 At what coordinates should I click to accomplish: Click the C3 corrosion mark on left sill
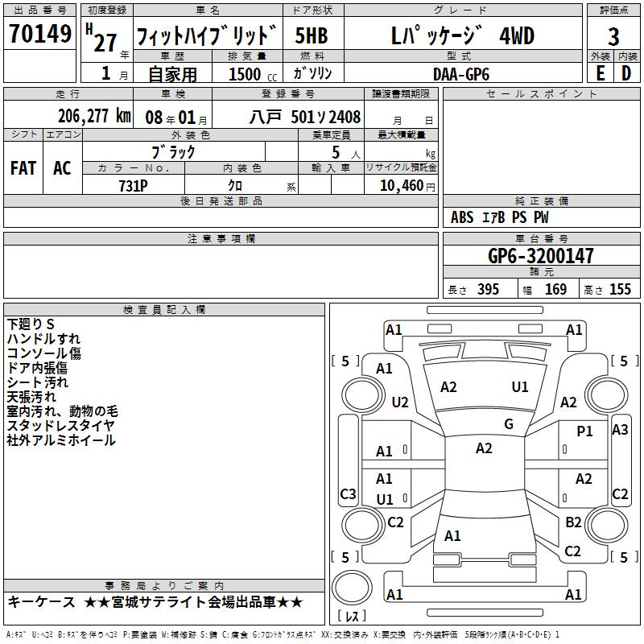coord(348,493)
